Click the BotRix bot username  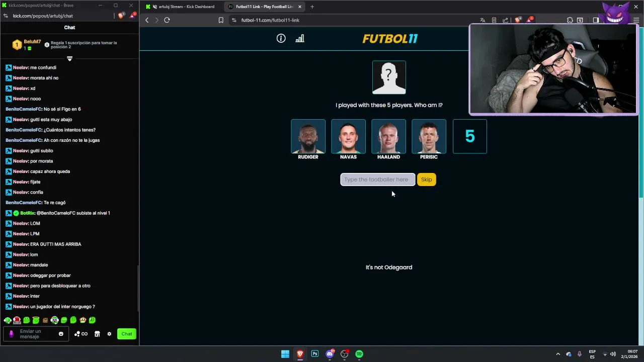point(28,213)
